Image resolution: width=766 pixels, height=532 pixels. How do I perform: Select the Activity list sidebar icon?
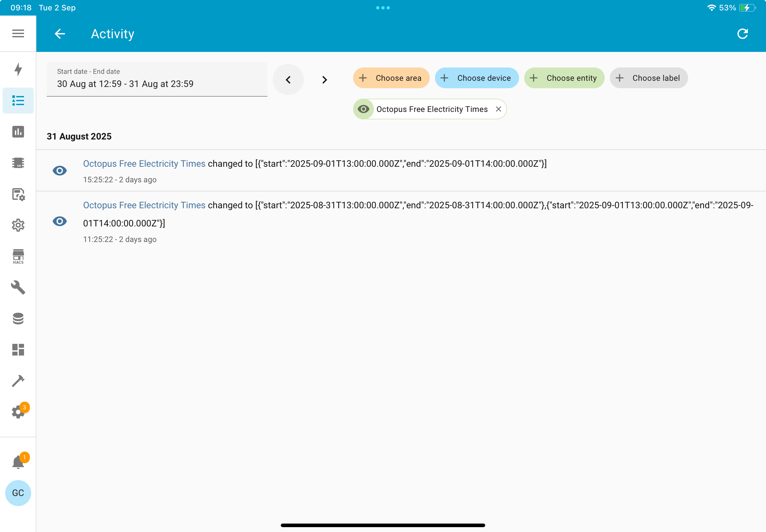(x=18, y=101)
